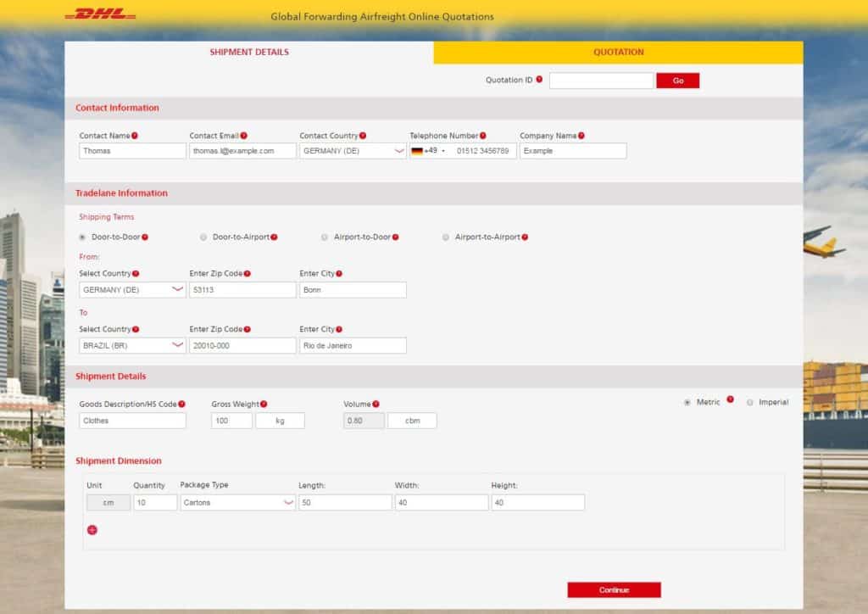Viewport: 868px width, 614px height.
Task: Add another shipment dimension row
Action: (92, 529)
